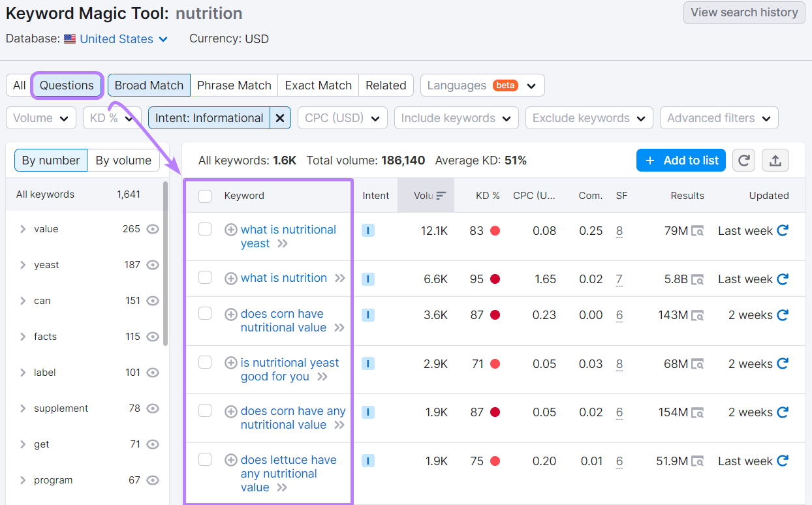This screenshot has width=812, height=505.
Task: Click plus icon on 'is nutritional yeast good for you'
Action: coord(231,362)
